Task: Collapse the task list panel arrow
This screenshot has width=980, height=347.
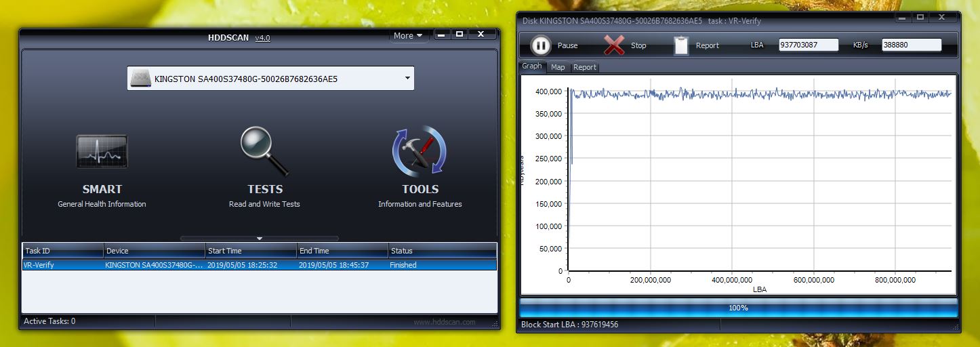Action: [x=260, y=239]
